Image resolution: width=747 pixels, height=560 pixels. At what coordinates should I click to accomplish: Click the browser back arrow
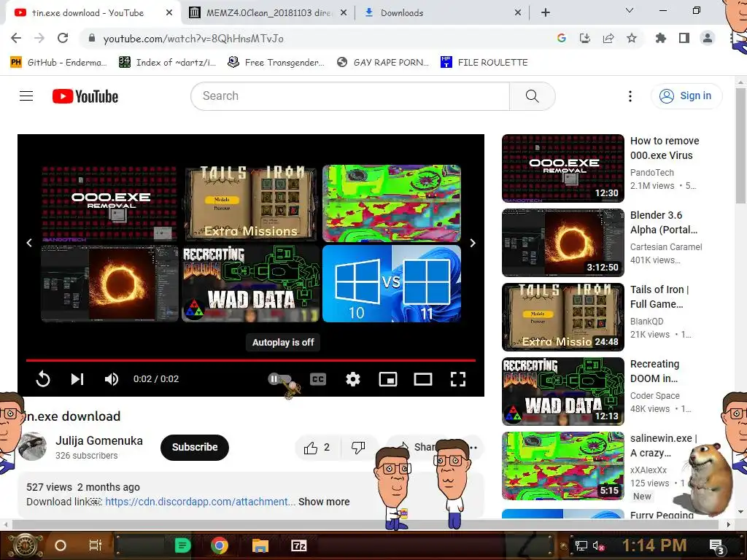16,38
